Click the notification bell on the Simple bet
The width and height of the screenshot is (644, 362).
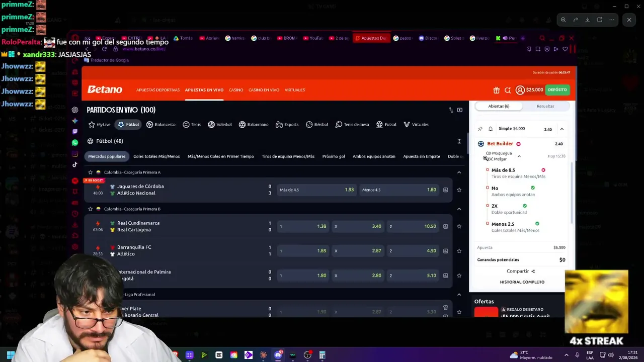491,129
